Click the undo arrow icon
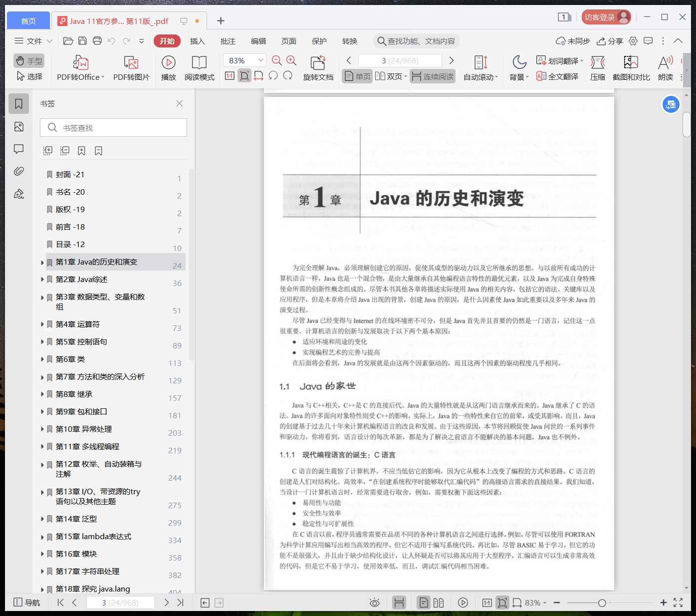The image size is (696, 616). [x=112, y=41]
